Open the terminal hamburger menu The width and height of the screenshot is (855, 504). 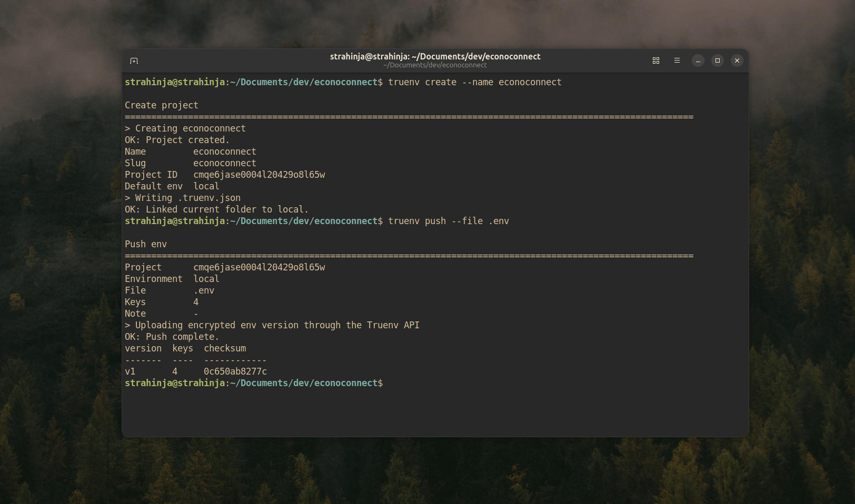coord(677,61)
